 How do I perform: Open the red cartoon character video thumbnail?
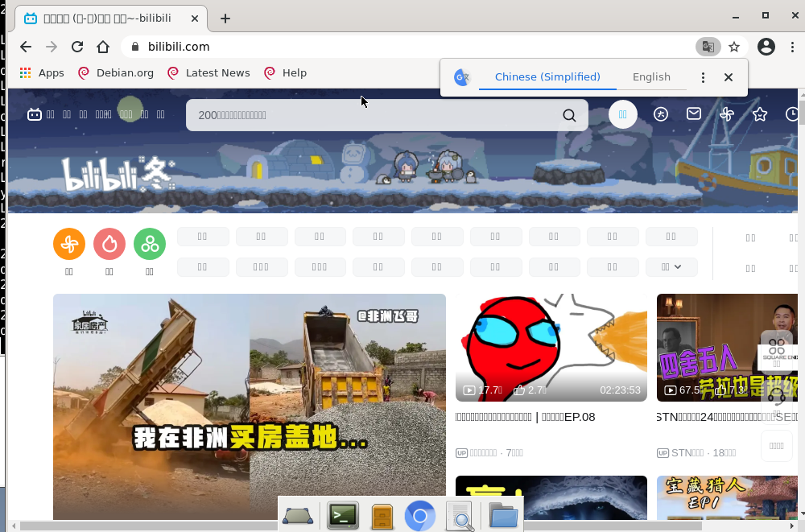coord(551,348)
